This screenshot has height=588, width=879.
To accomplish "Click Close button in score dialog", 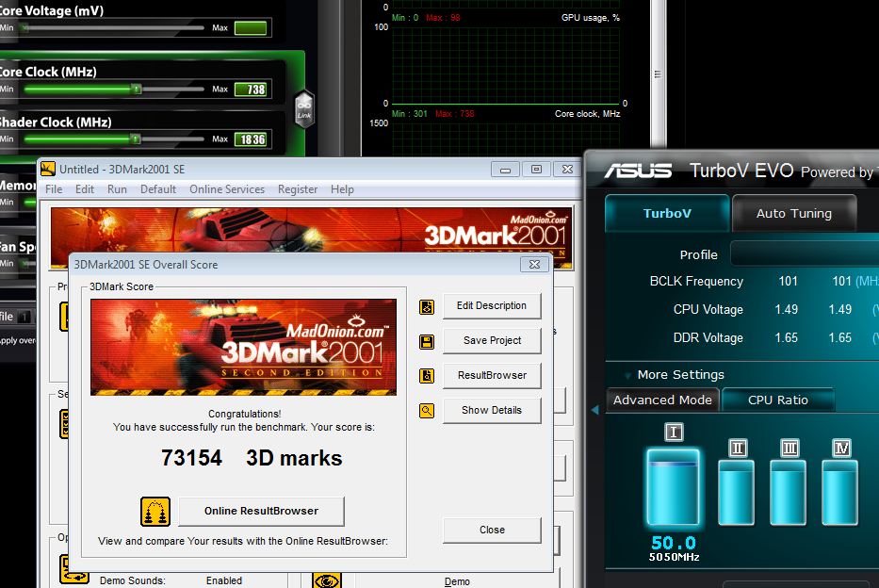I will pyautogui.click(x=492, y=530).
